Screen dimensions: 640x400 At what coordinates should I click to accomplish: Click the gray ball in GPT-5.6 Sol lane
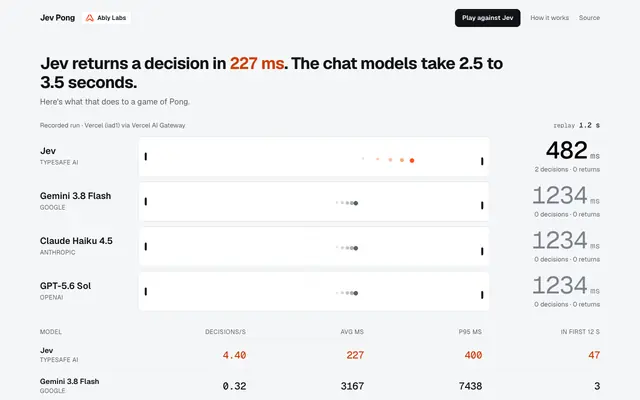356,293
